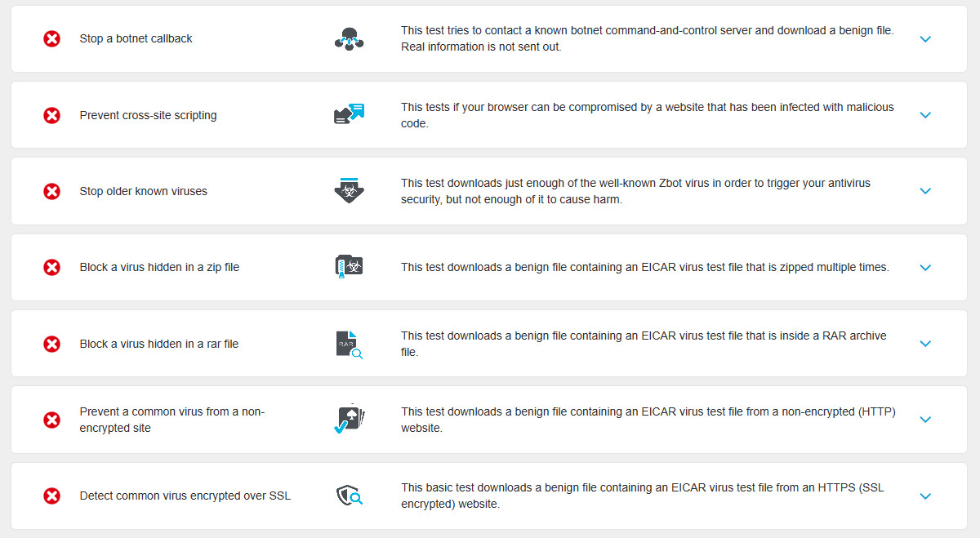980x538 pixels.
Task: Click red failed status icon for botnet callback
Action: click(51, 38)
